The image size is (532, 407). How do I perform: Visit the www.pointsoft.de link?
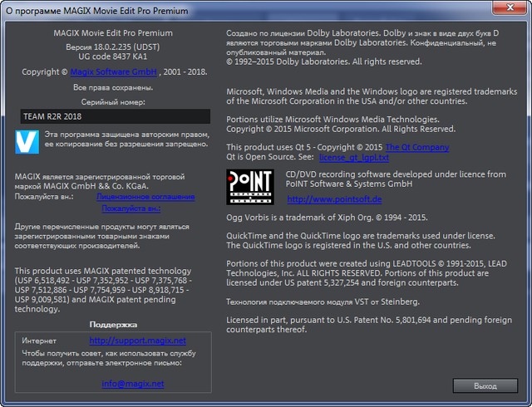coord(334,199)
